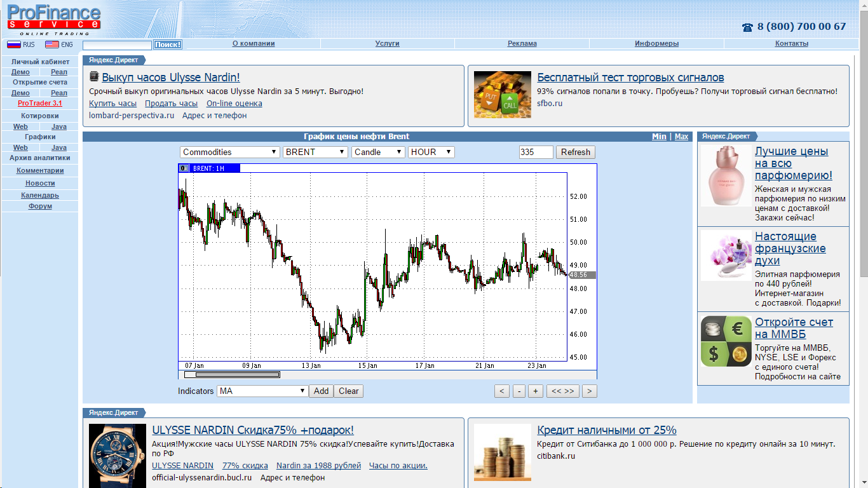
Task: Open the MA indicators dropdown
Action: click(x=262, y=391)
